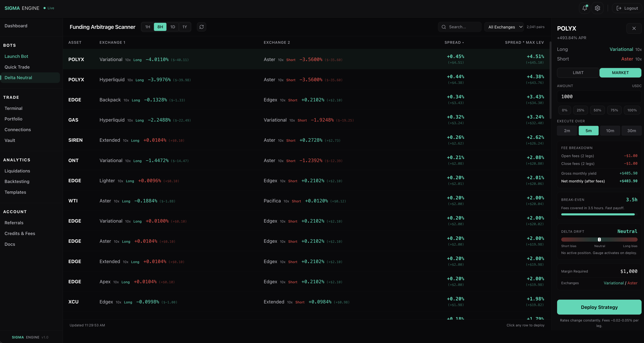
Task: Close the POLYX detail panel
Action: coord(634,28)
